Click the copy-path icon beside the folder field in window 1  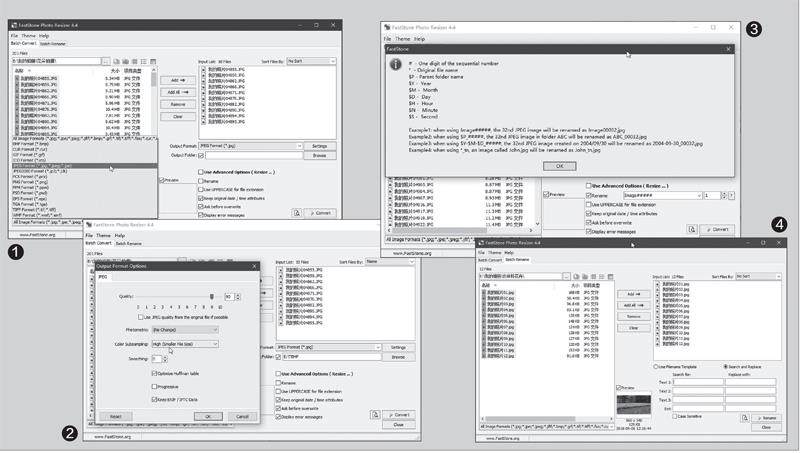click(x=116, y=61)
